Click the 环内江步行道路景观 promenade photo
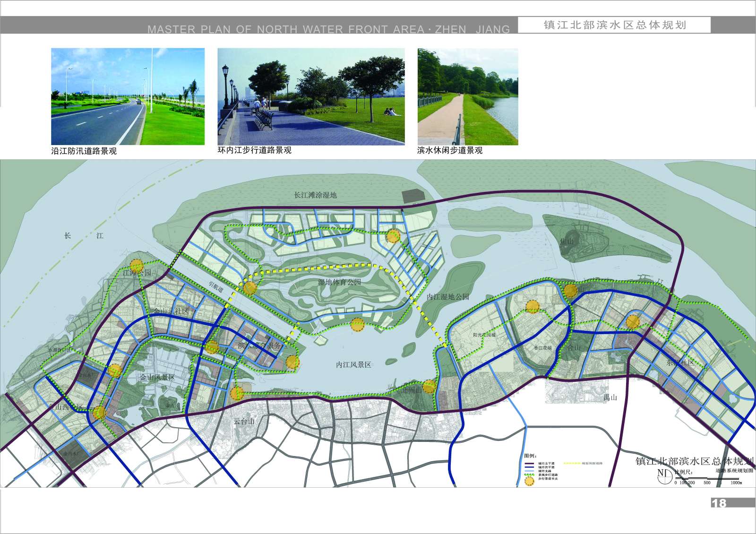 [311, 96]
